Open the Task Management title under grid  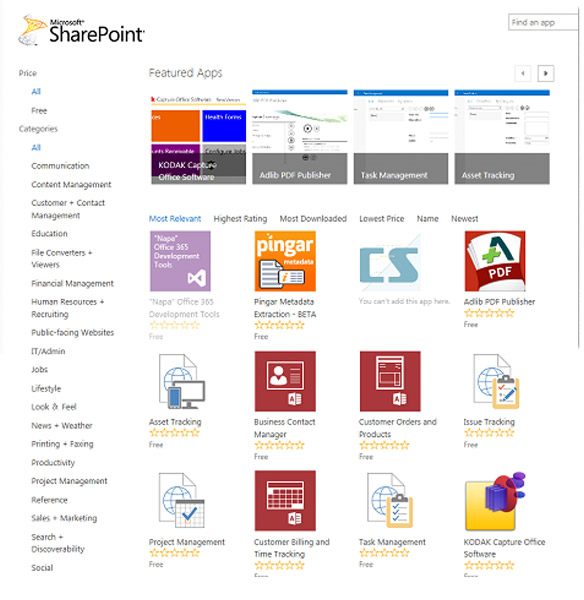click(x=392, y=542)
